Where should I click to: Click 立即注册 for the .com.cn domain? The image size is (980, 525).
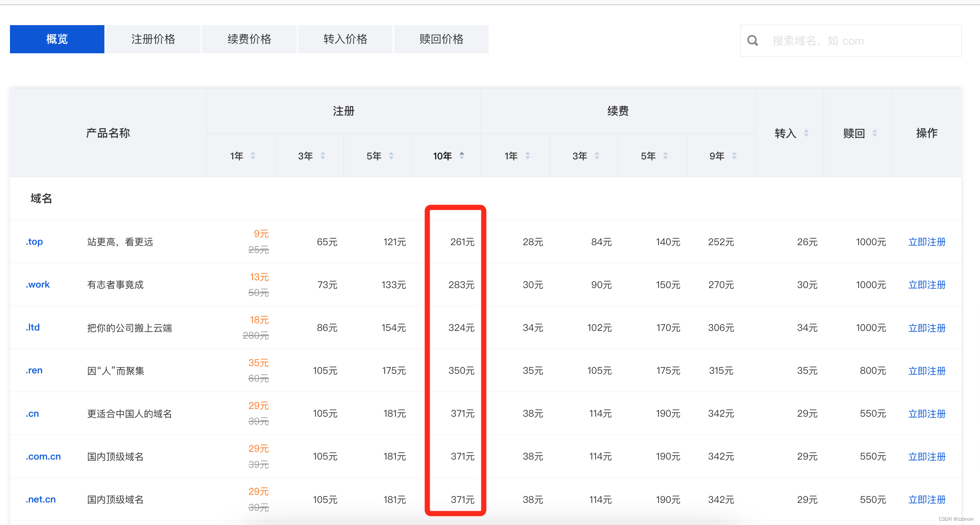pyautogui.click(x=927, y=457)
